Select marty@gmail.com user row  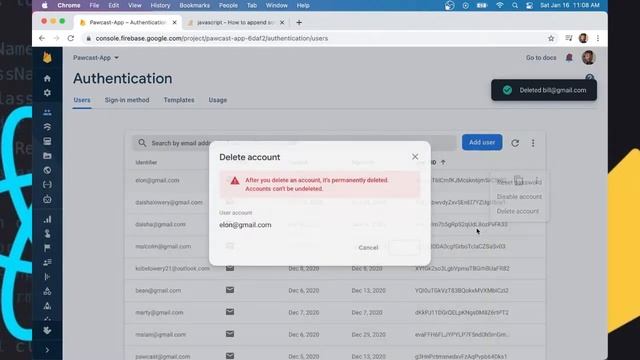click(335, 312)
